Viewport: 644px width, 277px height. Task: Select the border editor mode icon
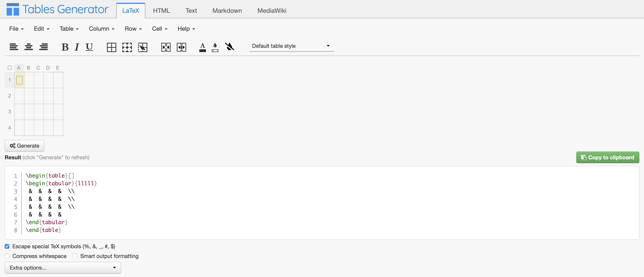(x=142, y=47)
